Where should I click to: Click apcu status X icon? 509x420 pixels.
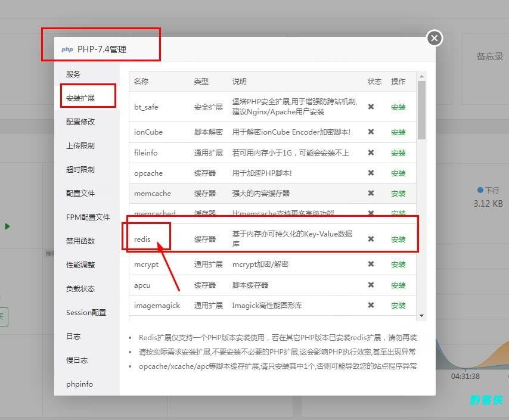click(x=371, y=285)
